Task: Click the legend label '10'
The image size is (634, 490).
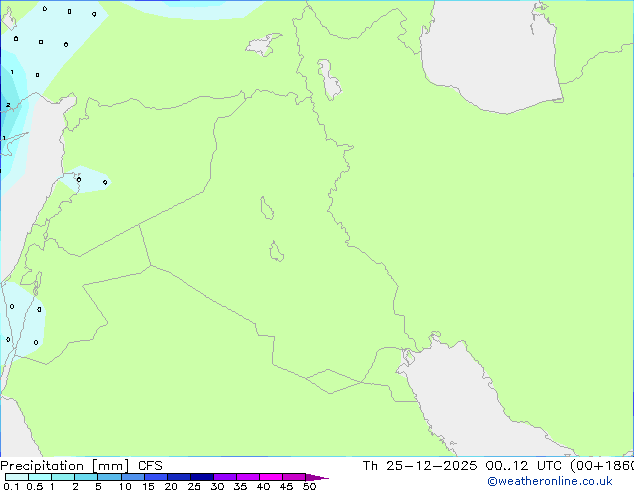Action: tap(125, 486)
